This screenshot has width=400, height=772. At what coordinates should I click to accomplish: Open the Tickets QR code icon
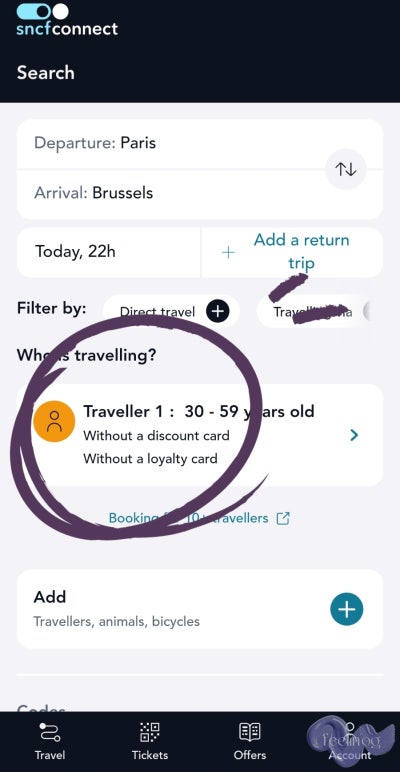point(150,732)
